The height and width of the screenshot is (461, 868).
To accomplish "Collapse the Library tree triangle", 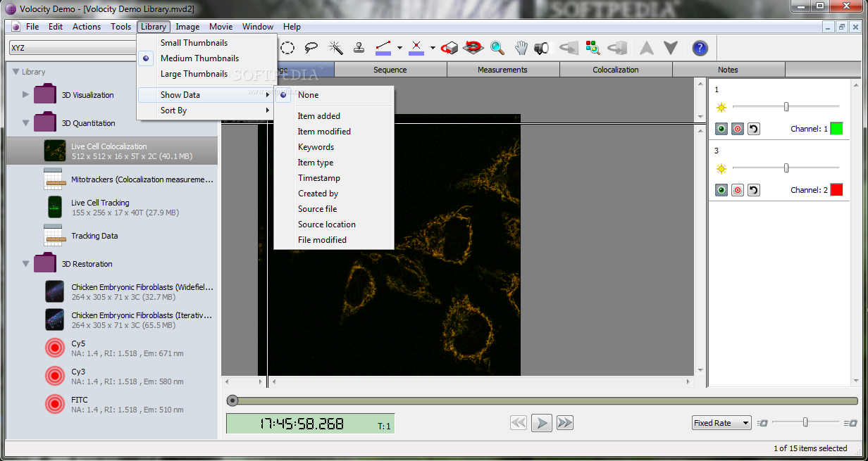I will [x=15, y=72].
